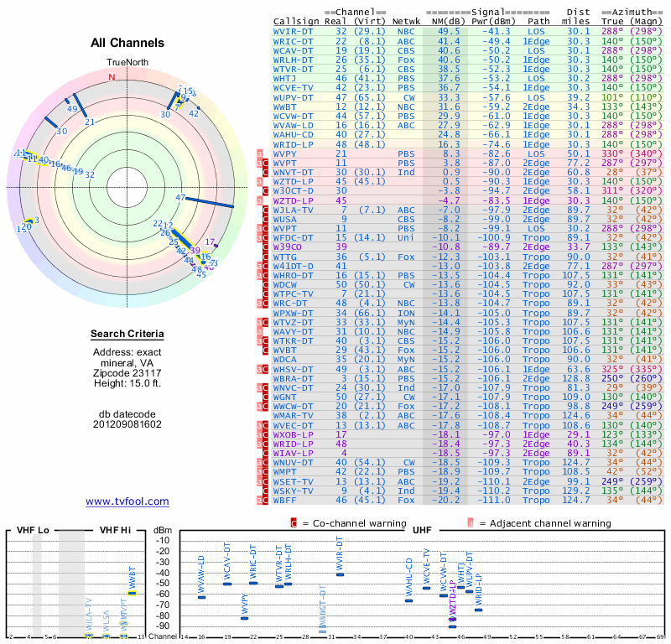Click the WWBT bar in VHF Hi chart
671x644 pixels.
133,593
